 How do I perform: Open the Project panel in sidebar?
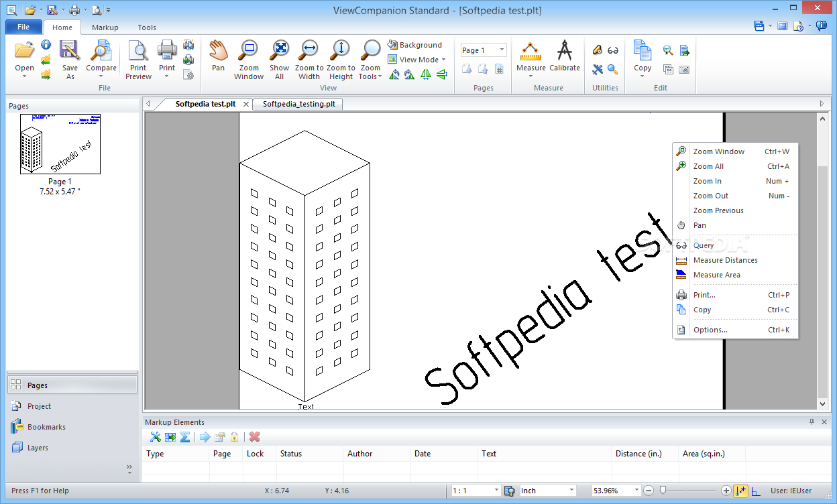(x=72, y=406)
